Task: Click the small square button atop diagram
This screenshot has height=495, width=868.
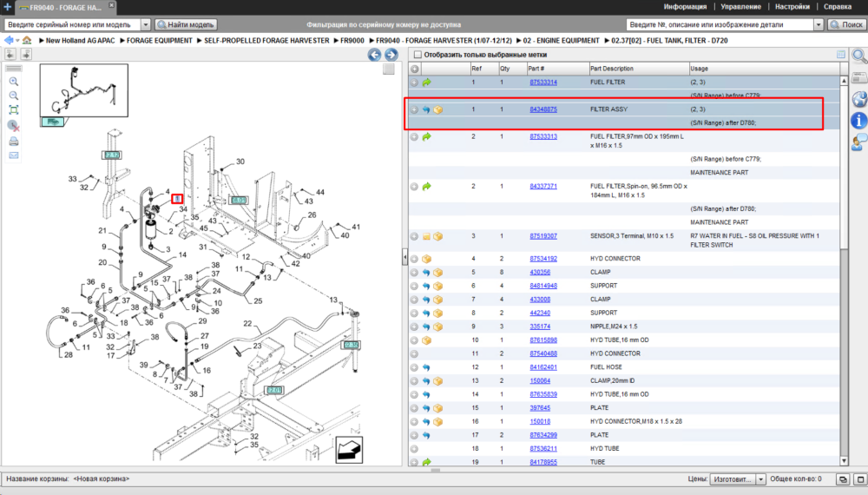Action: click(x=389, y=69)
